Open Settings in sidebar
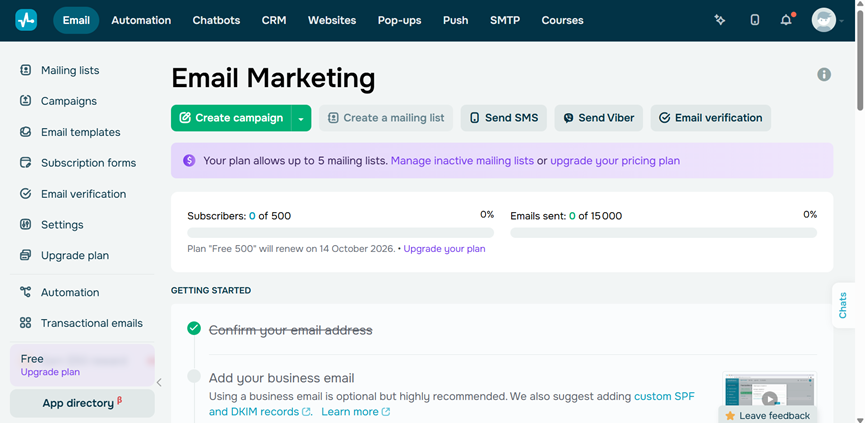Screen dimensions: 865x423 coord(62,224)
